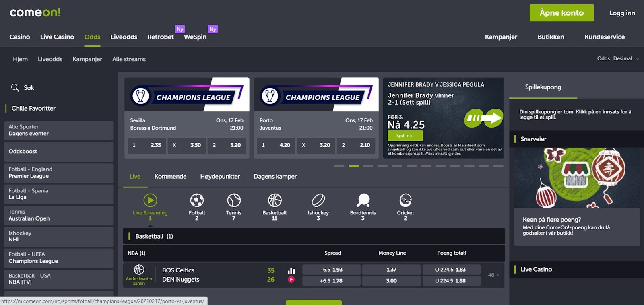Click the Spill nå button

(x=405, y=136)
